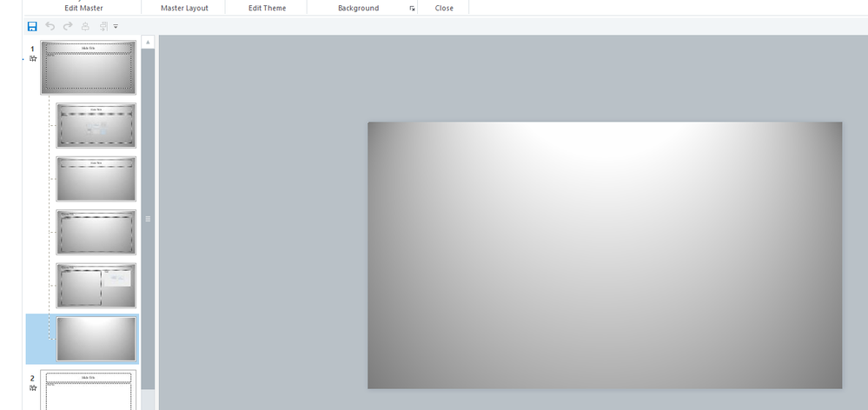Click the Save icon in quick access toolbar
The height and width of the screenshot is (410, 868).
(32, 26)
